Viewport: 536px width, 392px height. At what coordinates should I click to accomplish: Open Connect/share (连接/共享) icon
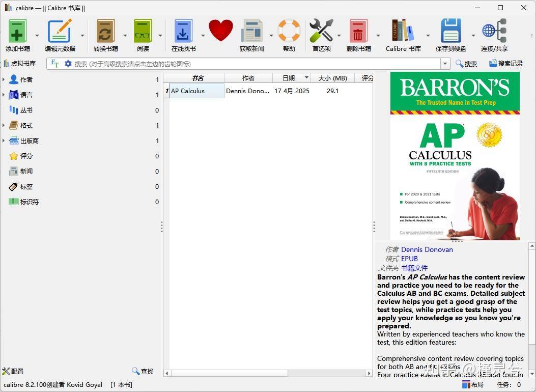coord(494,31)
